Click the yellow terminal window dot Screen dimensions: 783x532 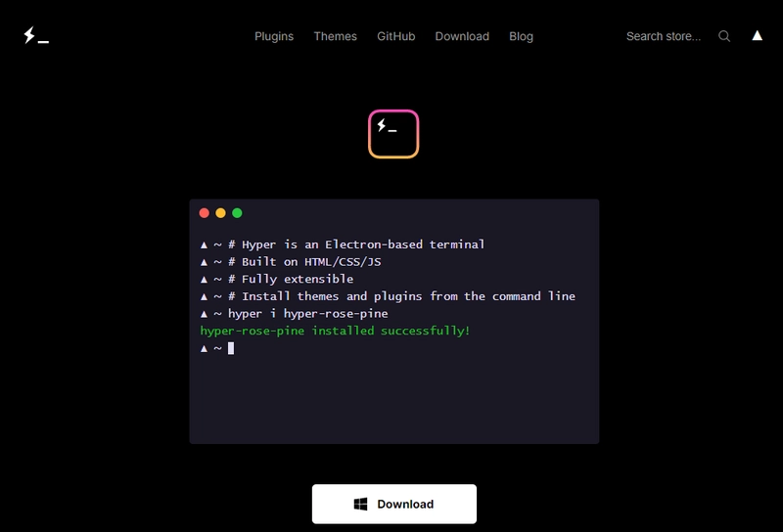point(221,213)
